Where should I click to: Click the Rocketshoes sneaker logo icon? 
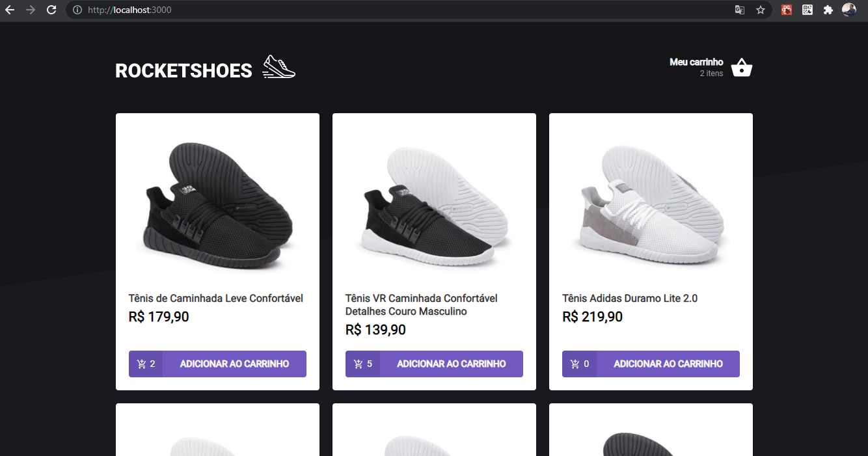click(x=278, y=66)
